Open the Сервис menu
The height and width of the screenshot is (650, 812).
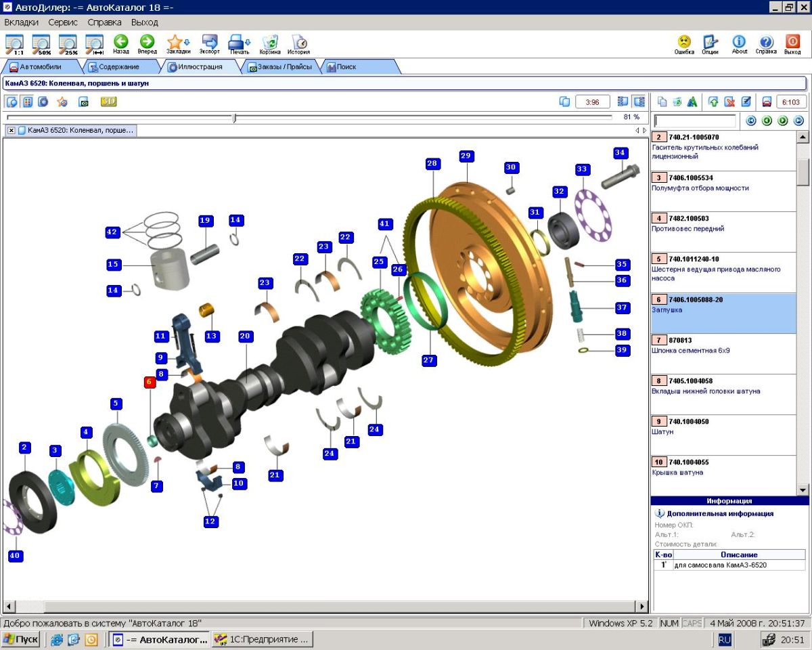click(x=63, y=22)
